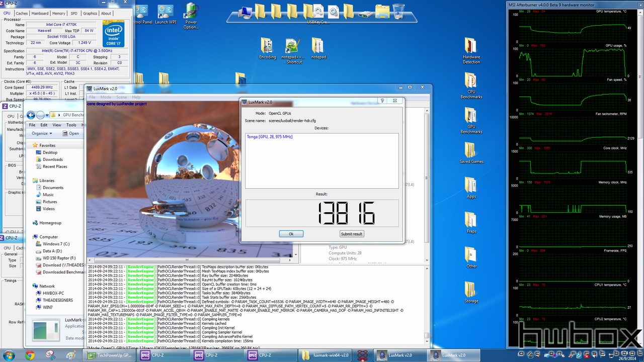Open the Encoding folder on the desktop
Screen dimensions: 644x362
point(267,48)
